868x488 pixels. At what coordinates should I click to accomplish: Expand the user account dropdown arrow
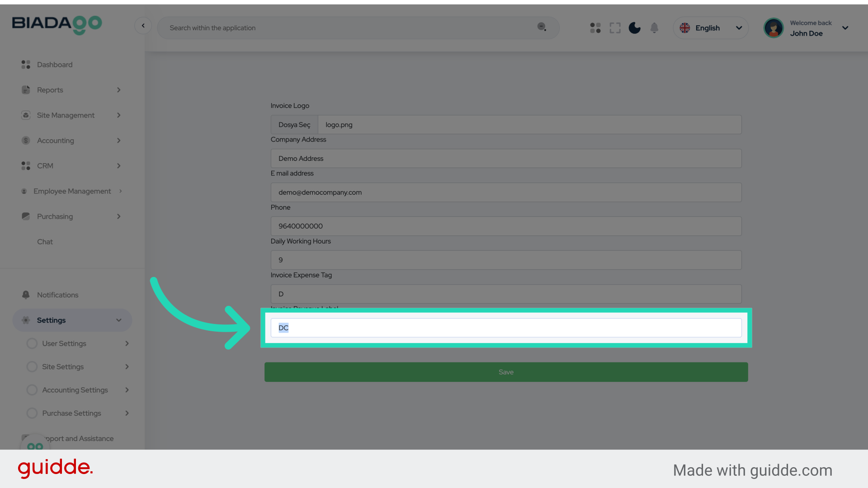tap(845, 28)
